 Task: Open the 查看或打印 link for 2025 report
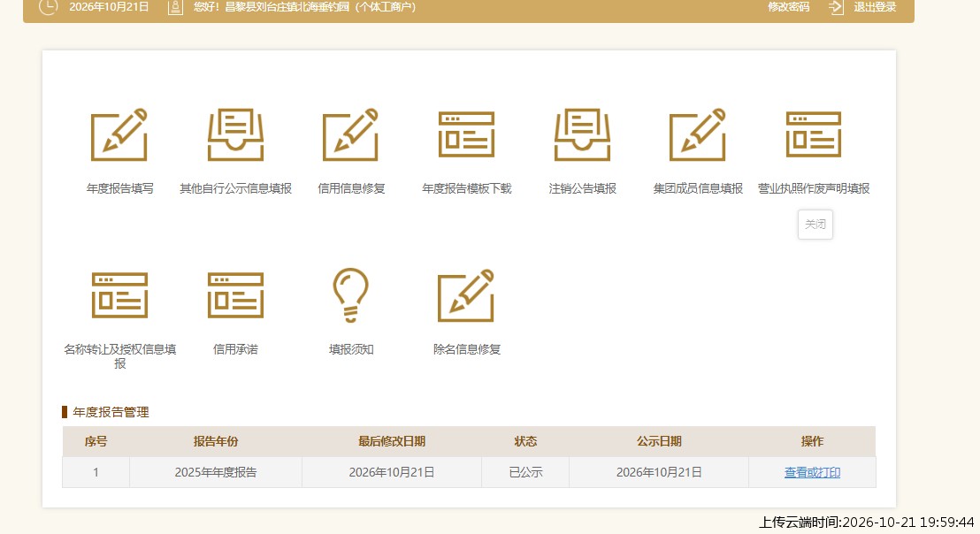(812, 472)
